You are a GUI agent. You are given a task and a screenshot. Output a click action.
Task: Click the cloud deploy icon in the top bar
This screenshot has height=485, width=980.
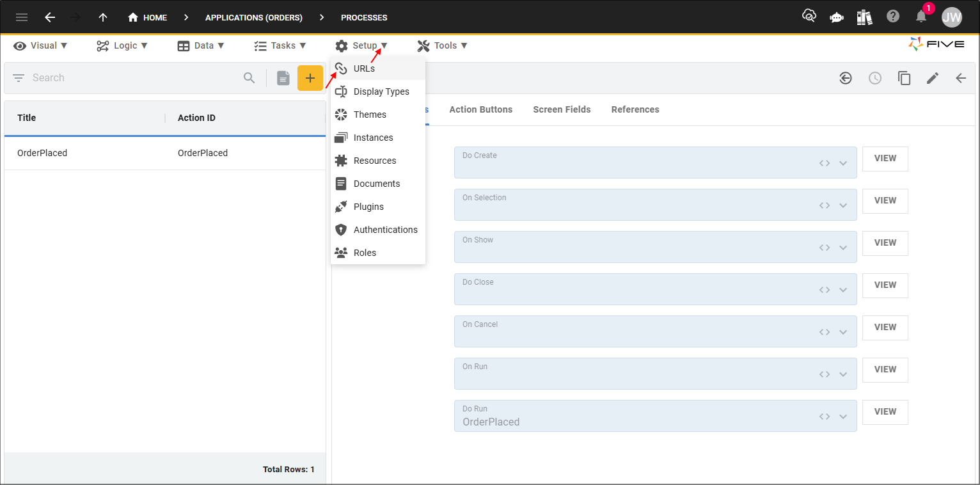pos(809,17)
